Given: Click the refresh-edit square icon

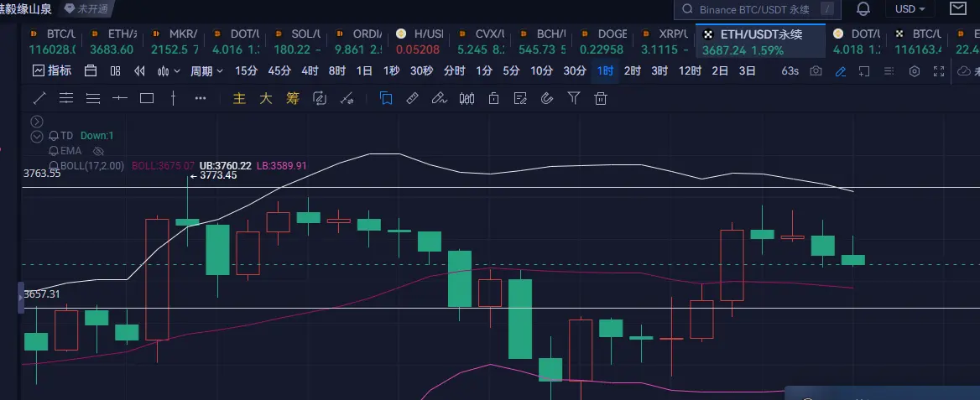Looking at the screenshot, I should click(x=320, y=98).
